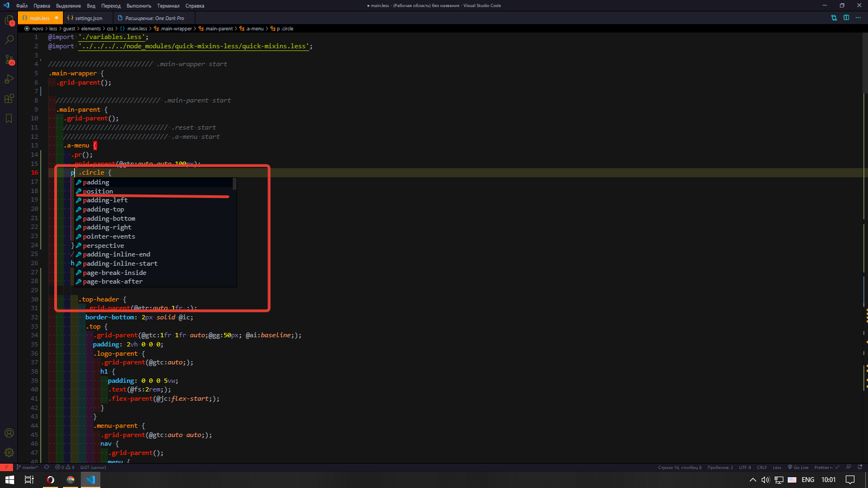Click the unsaved dot on main.less tab
This screenshot has height=488, width=868.
click(56, 18)
